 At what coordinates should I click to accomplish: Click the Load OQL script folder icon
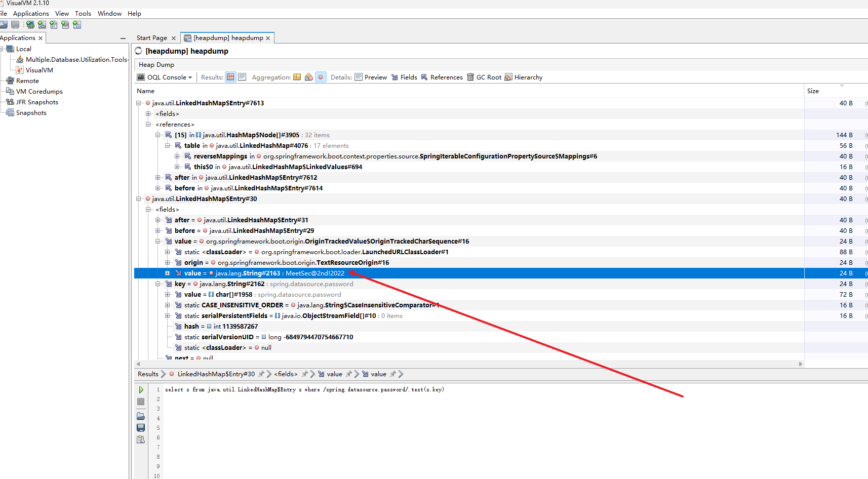coord(141,416)
